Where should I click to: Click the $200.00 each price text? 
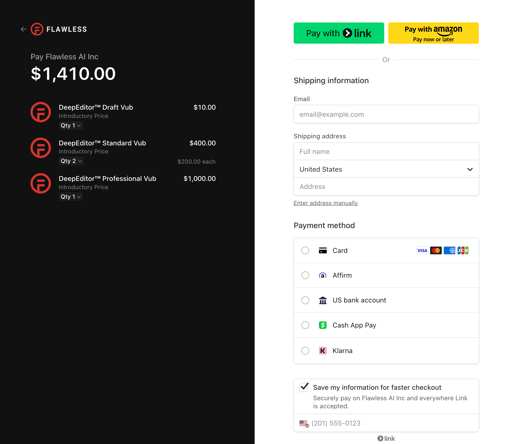coord(197,162)
